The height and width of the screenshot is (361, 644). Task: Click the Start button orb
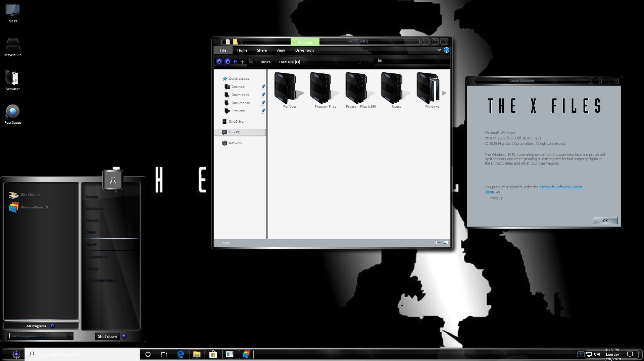(16, 354)
